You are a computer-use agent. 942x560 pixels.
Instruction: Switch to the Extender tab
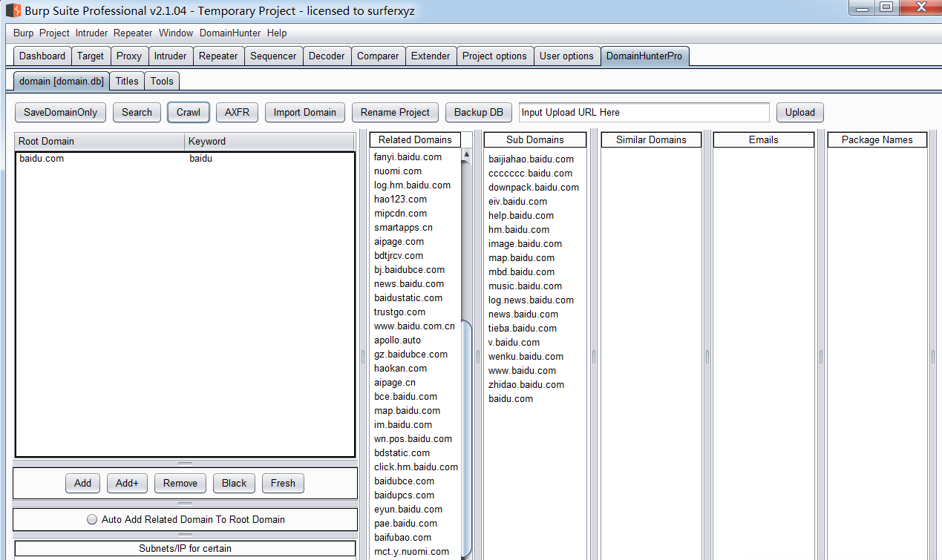[431, 56]
